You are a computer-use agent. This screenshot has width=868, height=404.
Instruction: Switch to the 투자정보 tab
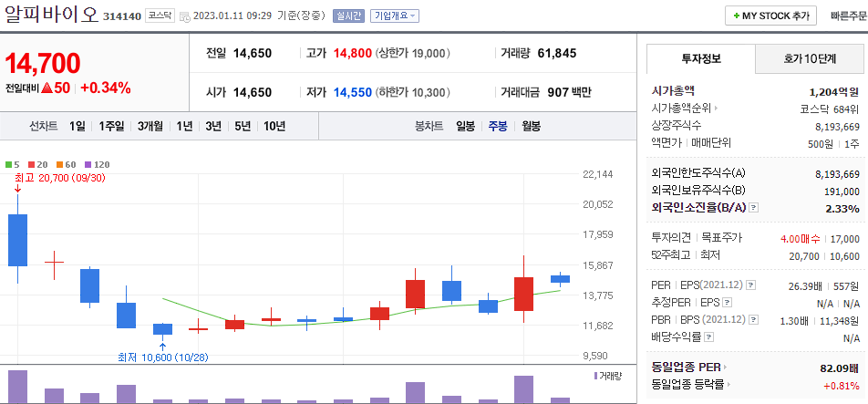701,58
